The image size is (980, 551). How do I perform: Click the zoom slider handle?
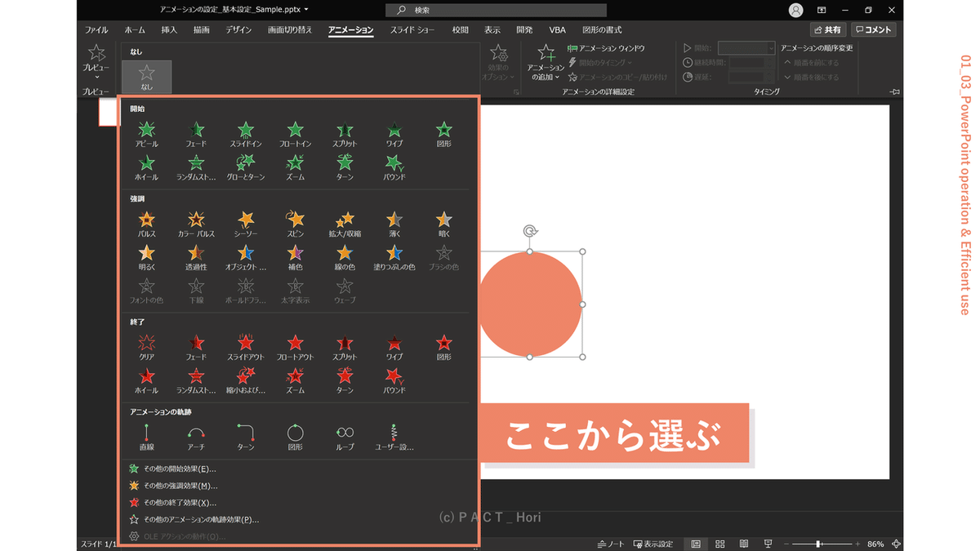pyautogui.click(x=818, y=544)
